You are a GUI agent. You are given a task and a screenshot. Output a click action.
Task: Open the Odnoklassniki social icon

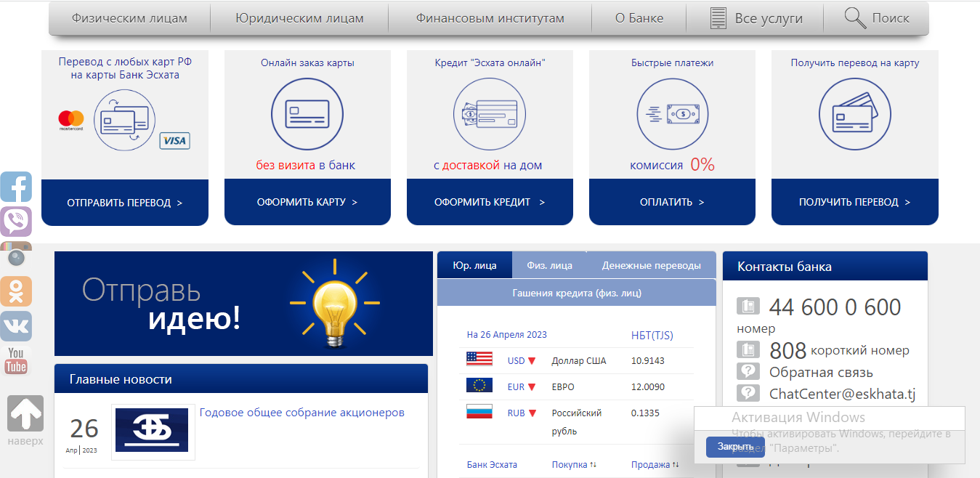click(16, 291)
